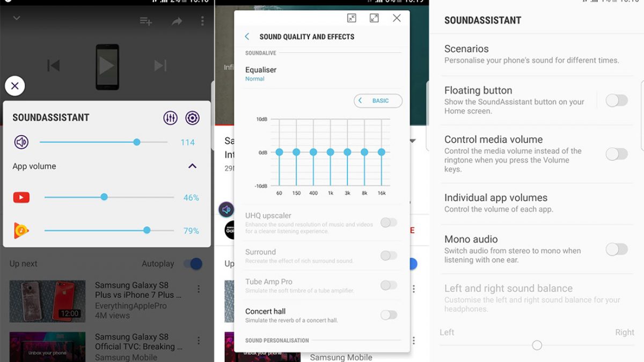The image size is (644, 362).
Task: Tap the YouTube app icon in App volume
Action: click(x=21, y=198)
